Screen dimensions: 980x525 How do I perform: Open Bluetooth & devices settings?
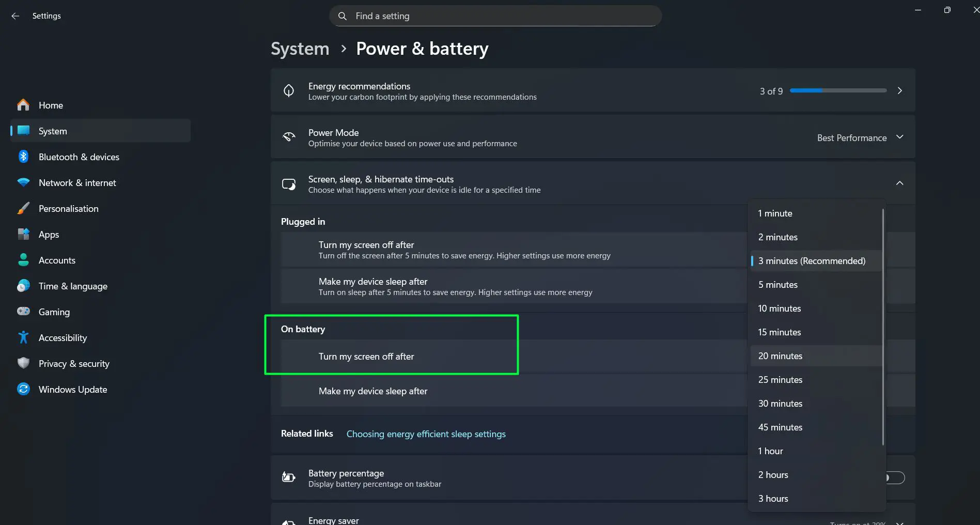79,157
